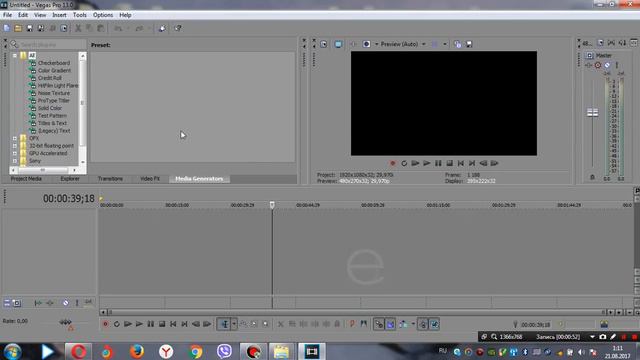Image resolution: width=640 pixels, height=360 pixels.
Task: Select Solid Color generator
Action: (x=50, y=108)
